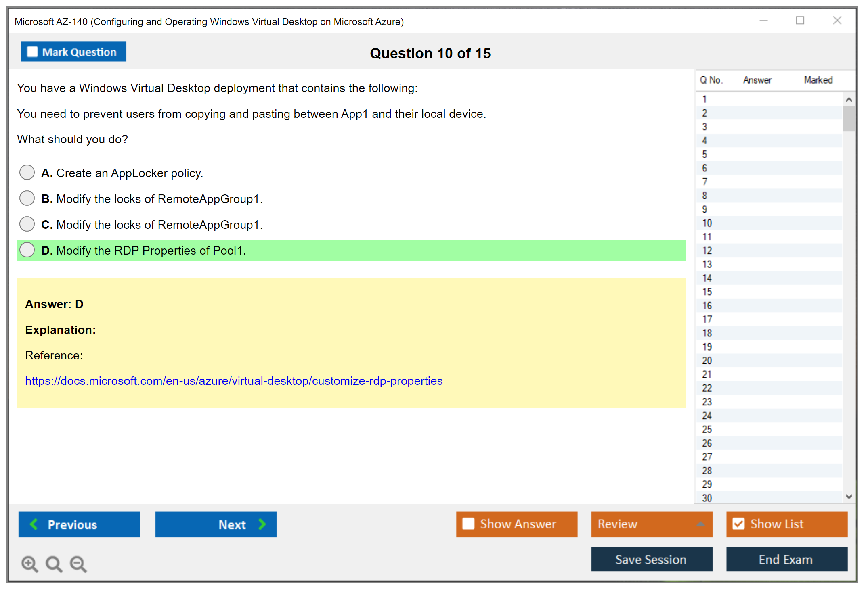Expand the Review dropdown menu
This screenshot has width=868, height=593.
[700, 524]
